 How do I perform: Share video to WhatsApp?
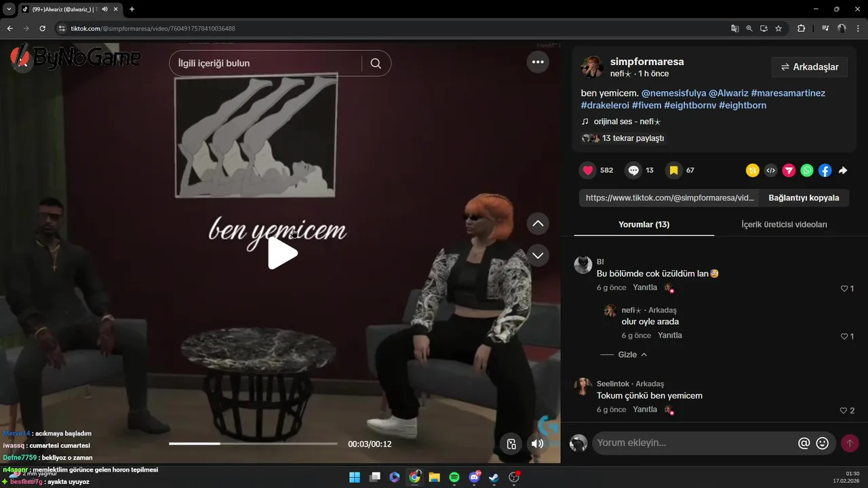coord(806,171)
